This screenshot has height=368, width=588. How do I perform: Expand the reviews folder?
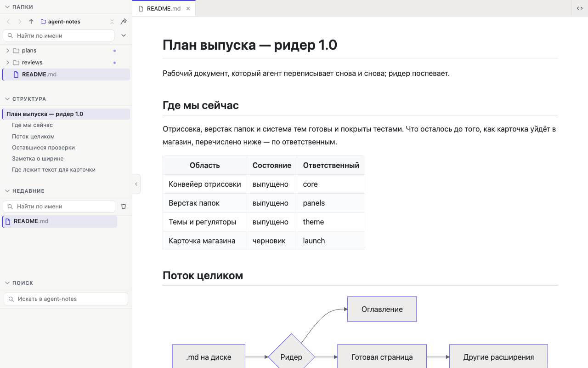point(8,63)
